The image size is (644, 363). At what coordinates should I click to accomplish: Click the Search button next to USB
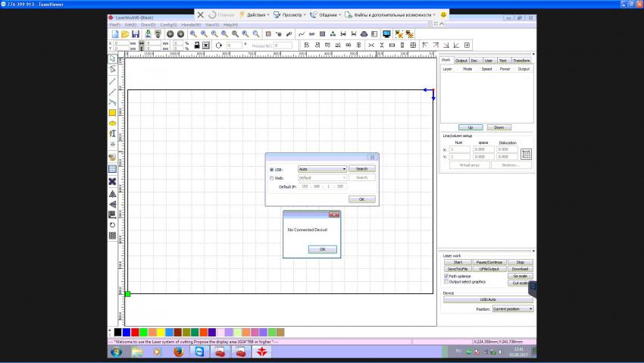[361, 169]
